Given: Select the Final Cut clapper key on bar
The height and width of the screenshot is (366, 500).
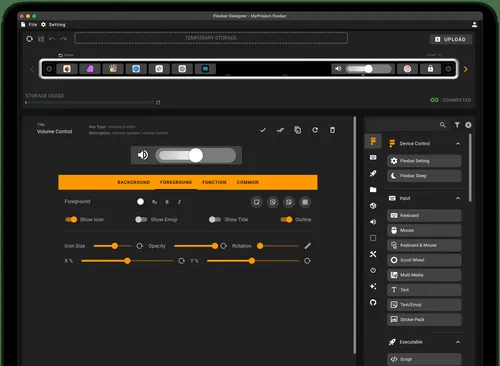Looking at the screenshot, I should pos(113,69).
